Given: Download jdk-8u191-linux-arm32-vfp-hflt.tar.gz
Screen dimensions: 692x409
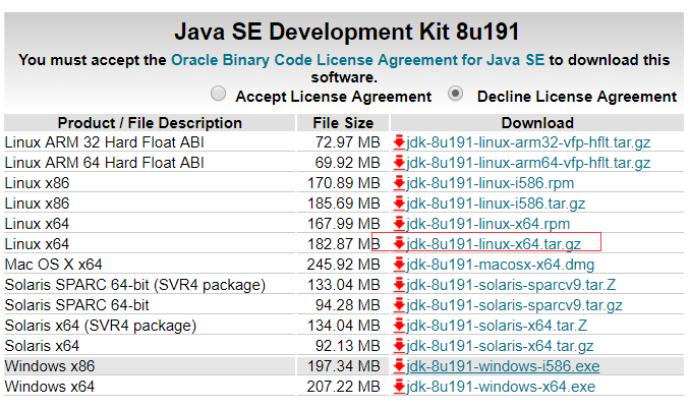Looking at the screenshot, I should pyautogui.click(x=528, y=143).
